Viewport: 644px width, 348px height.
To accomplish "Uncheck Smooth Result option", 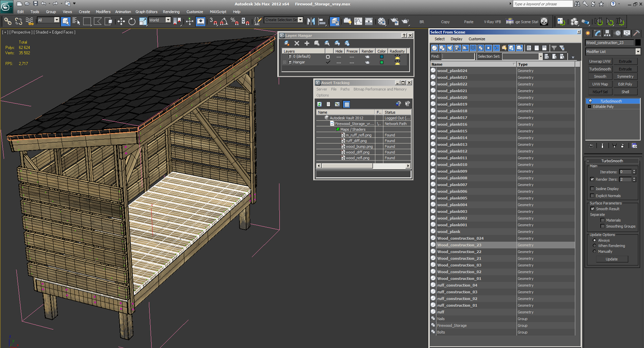I will pos(592,209).
